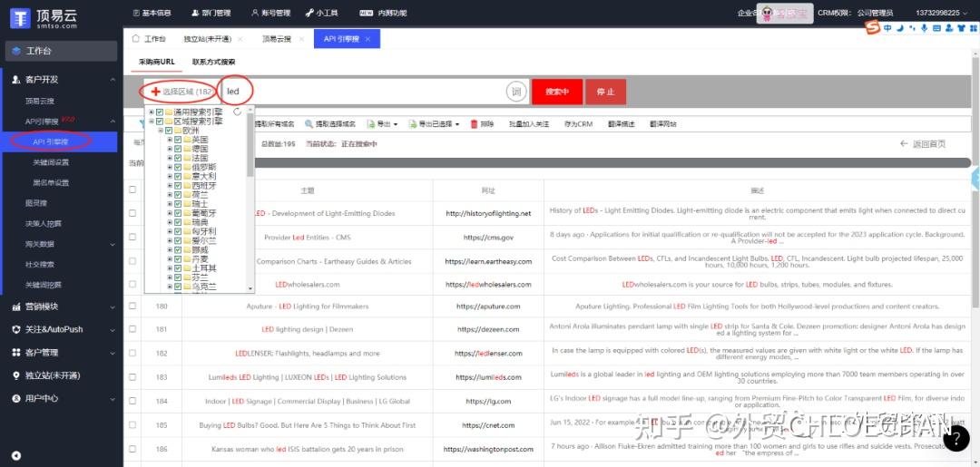The width and height of the screenshot is (980, 467).
Task: Click the 存为CRM button
Action: point(578,124)
